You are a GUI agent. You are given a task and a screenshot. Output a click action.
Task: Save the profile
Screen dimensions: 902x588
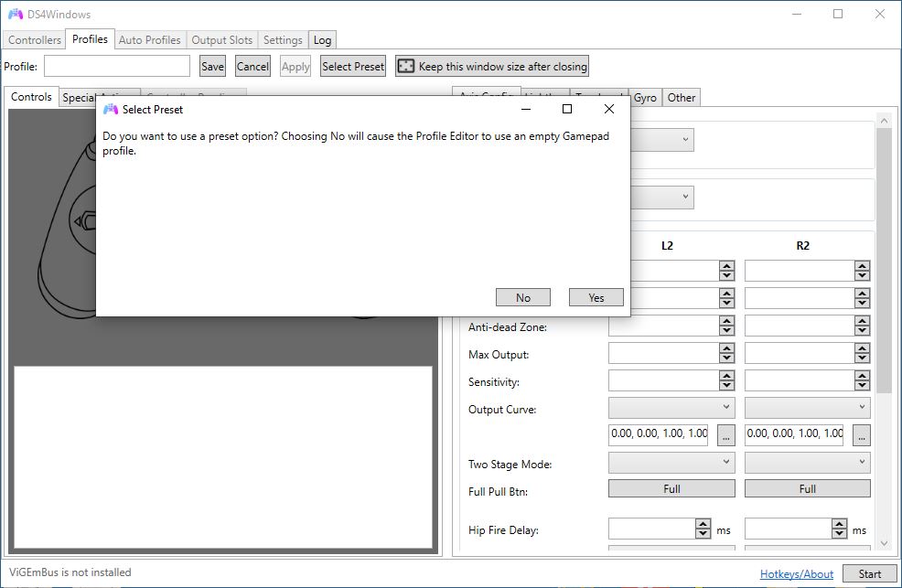pyautogui.click(x=212, y=66)
